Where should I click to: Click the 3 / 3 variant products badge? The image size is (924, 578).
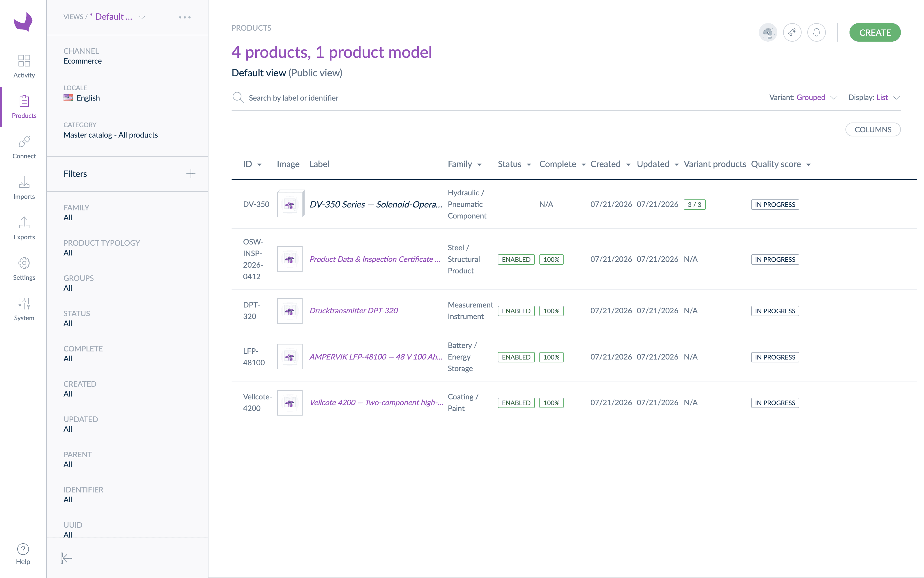[x=694, y=205]
